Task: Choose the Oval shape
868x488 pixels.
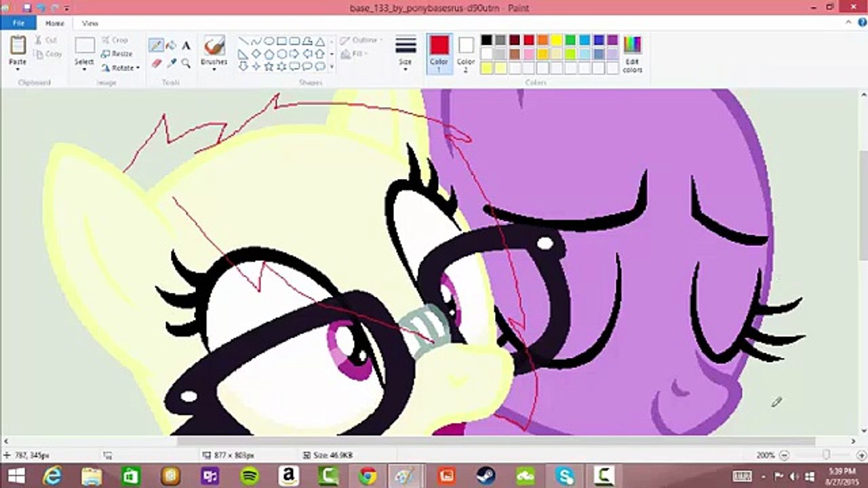Action: coord(269,41)
